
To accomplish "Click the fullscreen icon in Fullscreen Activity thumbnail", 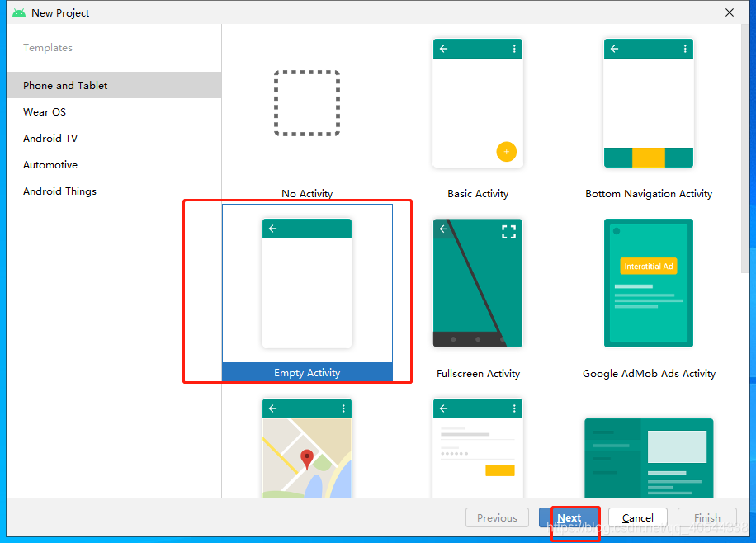I will pyautogui.click(x=509, y=233).
